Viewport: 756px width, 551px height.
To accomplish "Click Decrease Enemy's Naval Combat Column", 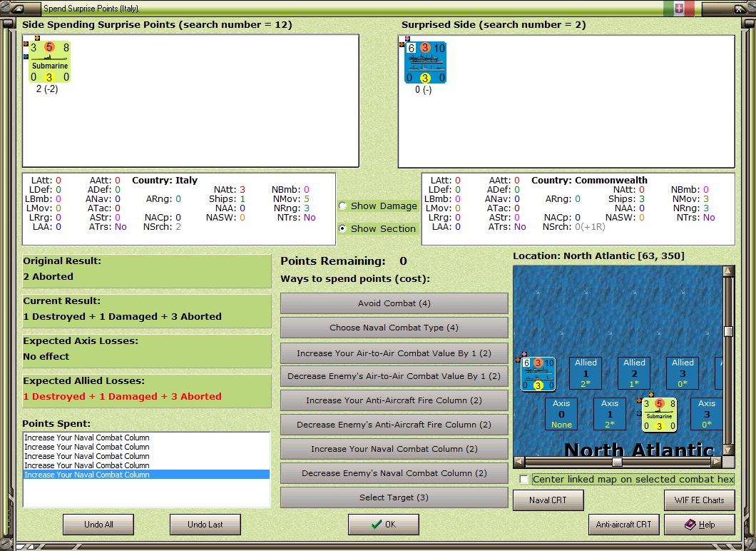I will (x=394, y=473).
